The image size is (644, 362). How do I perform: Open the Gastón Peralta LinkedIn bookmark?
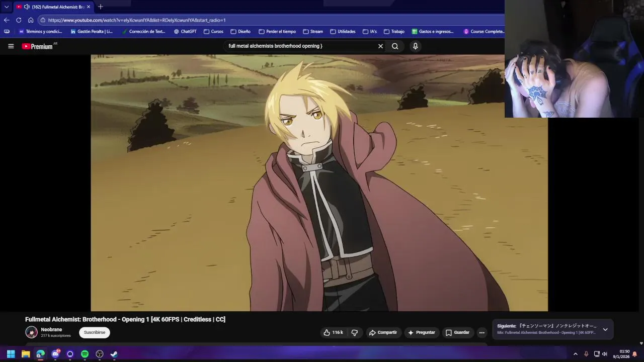[92, 31]
